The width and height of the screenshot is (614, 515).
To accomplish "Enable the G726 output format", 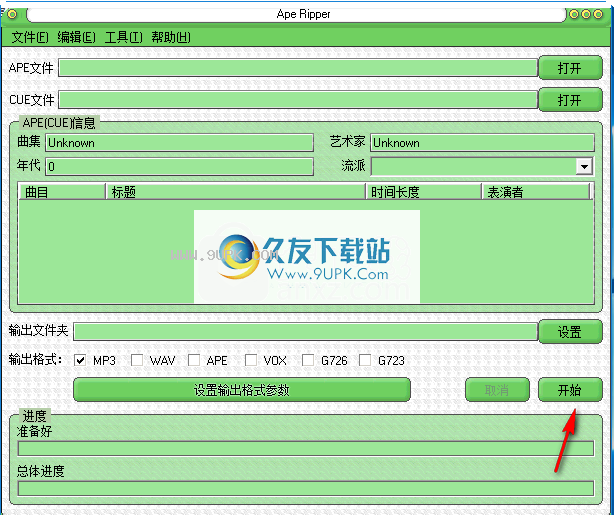I will point(308,360).
